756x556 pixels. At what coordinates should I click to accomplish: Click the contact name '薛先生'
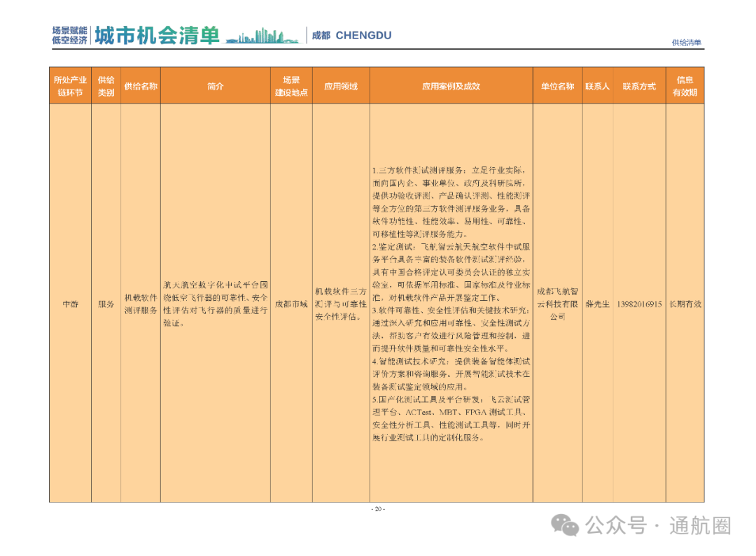[x=597, y=304]
